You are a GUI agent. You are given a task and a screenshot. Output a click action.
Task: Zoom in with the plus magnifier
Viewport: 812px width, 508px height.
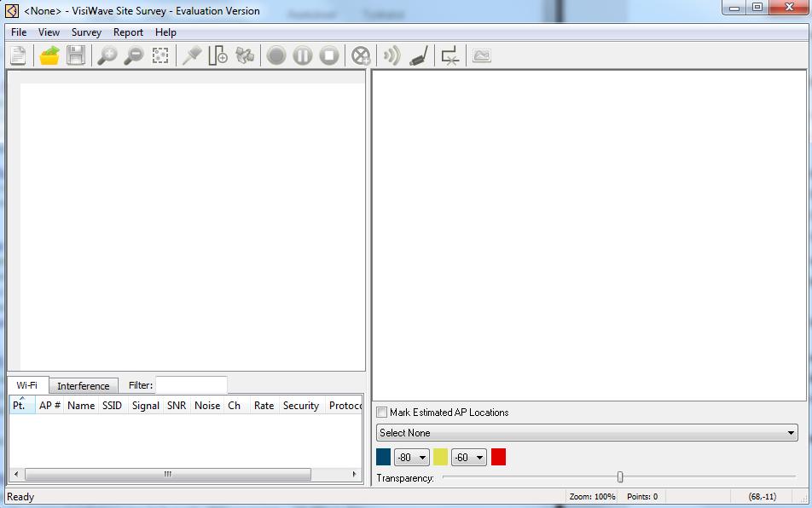(107, 55)
